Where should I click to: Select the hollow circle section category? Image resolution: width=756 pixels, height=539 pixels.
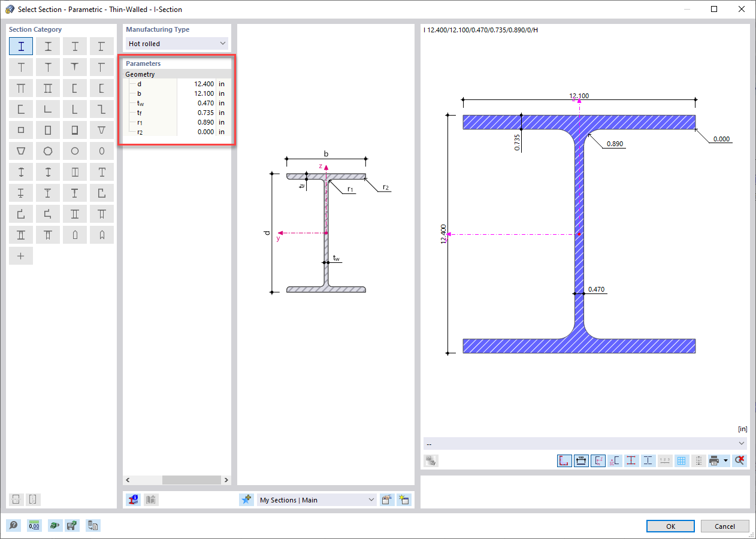click(x=75, y=151)
